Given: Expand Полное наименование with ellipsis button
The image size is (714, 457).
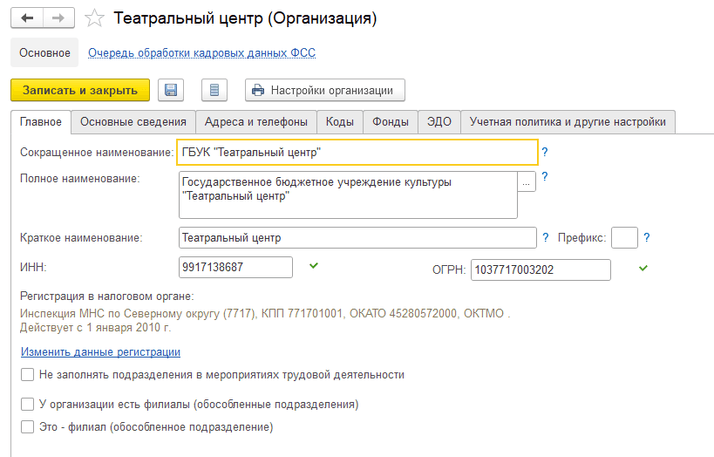Looking at the screenshot, I should coord(527,182).
